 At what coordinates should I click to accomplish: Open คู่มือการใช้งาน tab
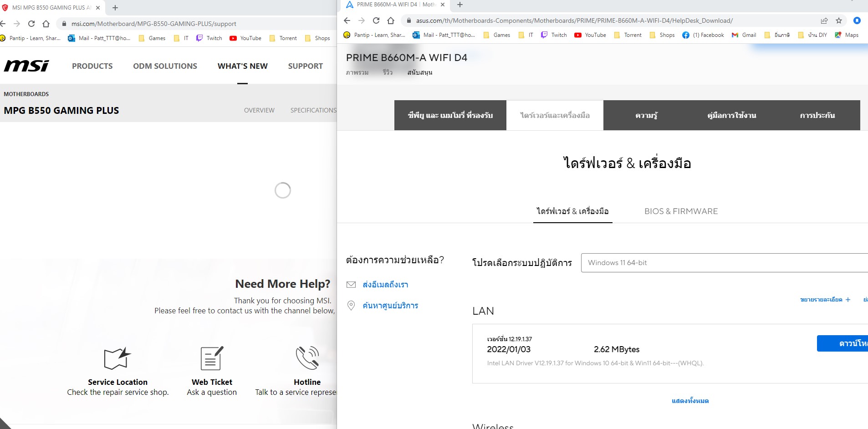(732, 115)
